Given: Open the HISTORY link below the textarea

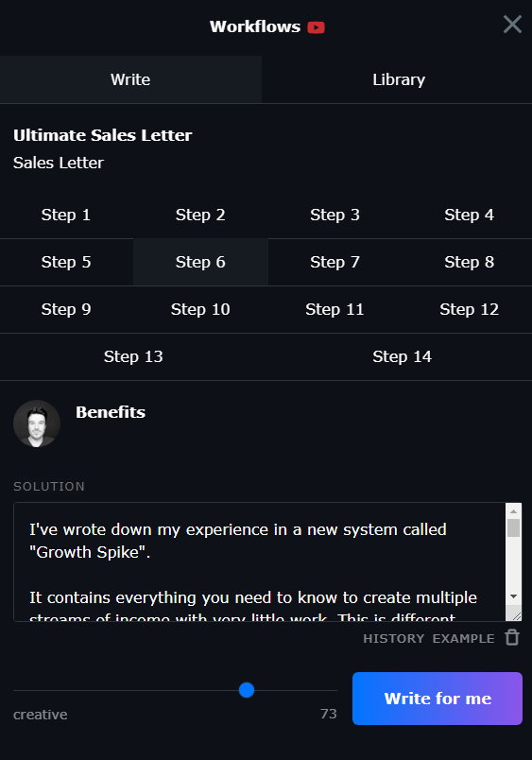Looking at the screenshot, I should point(393,639).
